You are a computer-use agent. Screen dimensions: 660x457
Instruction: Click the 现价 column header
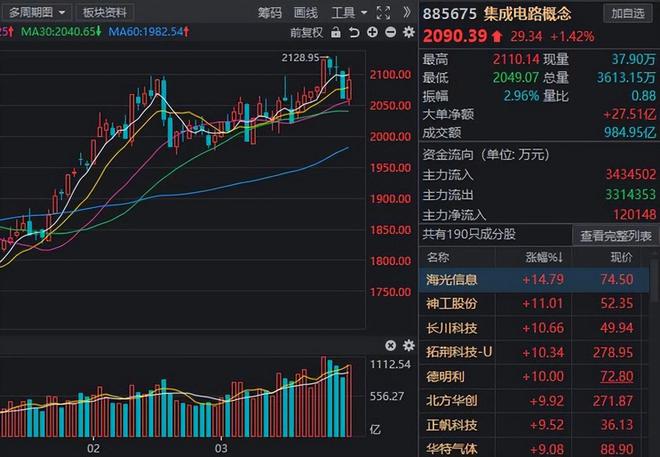621,257
